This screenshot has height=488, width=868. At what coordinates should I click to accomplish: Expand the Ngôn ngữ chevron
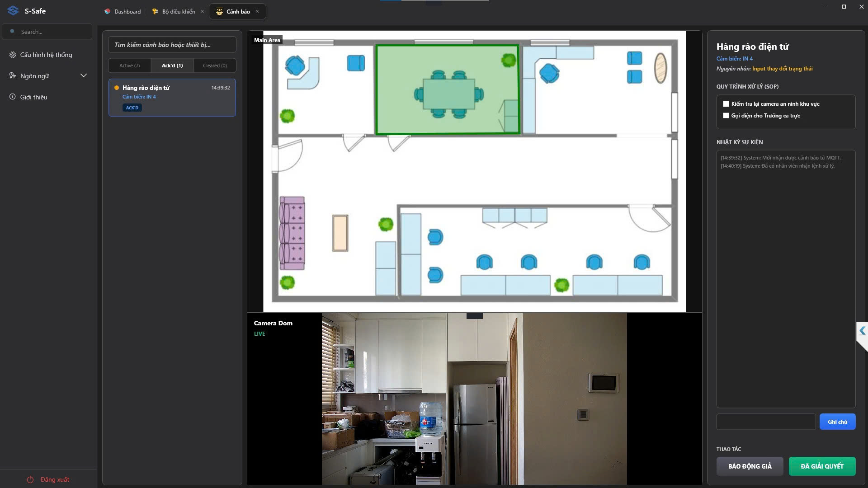[84, 75]
